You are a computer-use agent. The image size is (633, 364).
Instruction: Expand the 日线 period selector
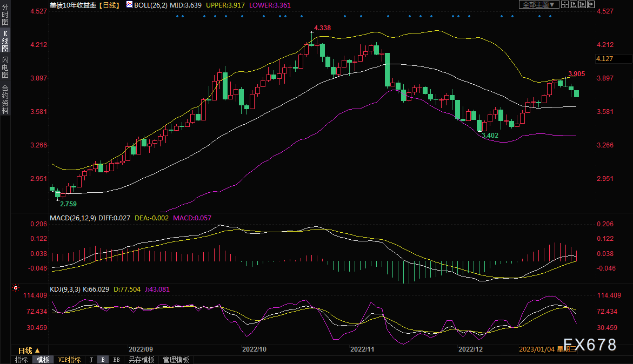(x=30, y=350)
